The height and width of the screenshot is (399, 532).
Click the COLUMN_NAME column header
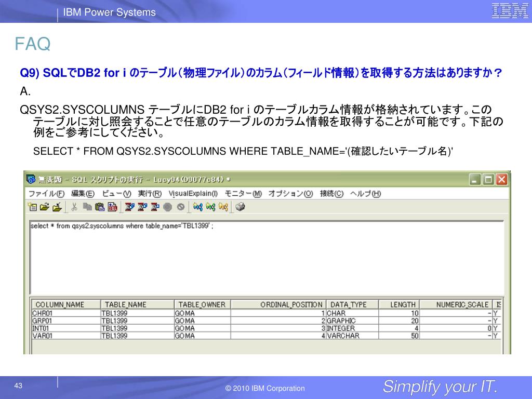click(x=66, y=304)
